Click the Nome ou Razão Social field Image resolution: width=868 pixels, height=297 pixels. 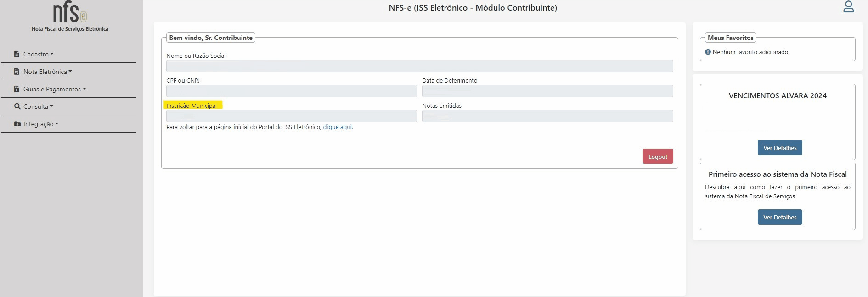point(419,66)
